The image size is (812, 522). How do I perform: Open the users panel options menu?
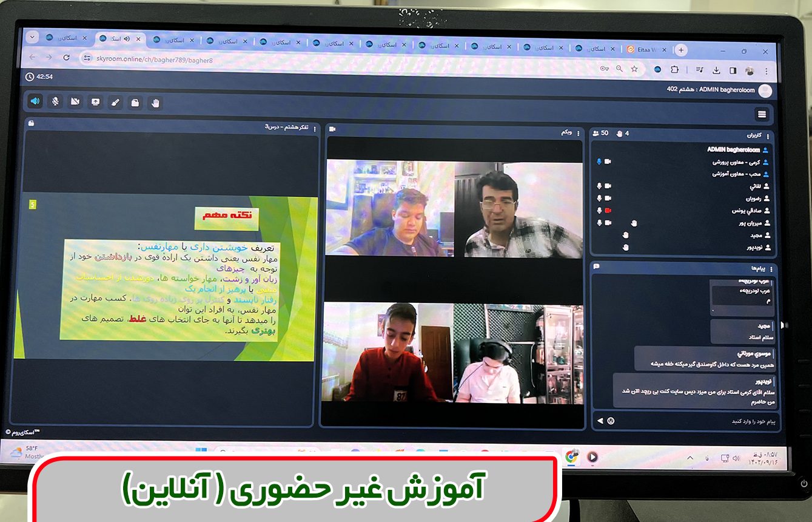768,137
